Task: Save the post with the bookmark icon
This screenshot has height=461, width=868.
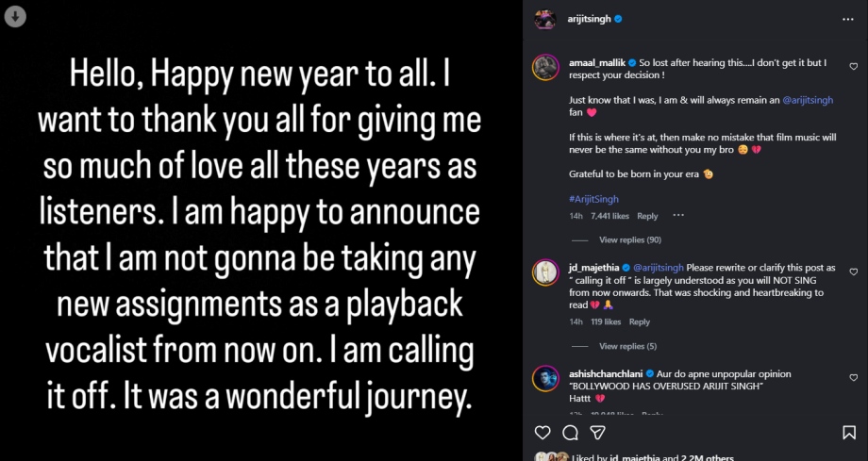Action: coord(849,433)
